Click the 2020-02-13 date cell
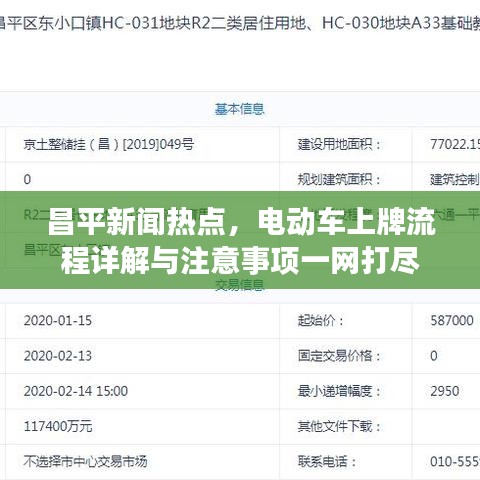 pos(58,356)
